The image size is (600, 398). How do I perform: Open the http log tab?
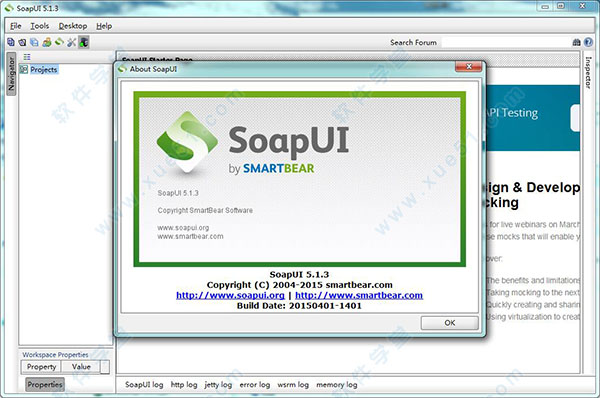(x=184, y=385)
